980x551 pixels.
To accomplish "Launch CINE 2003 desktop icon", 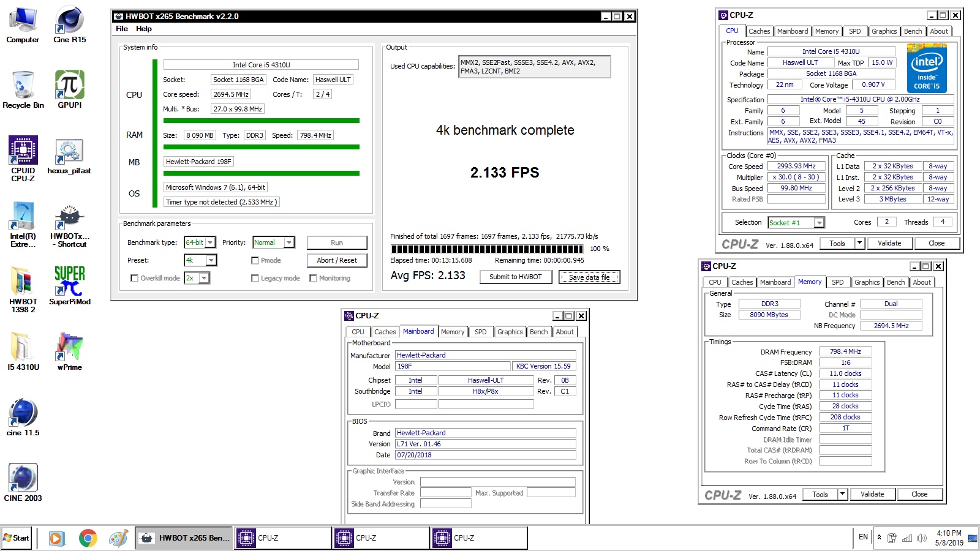I will [x=23, y=483].
